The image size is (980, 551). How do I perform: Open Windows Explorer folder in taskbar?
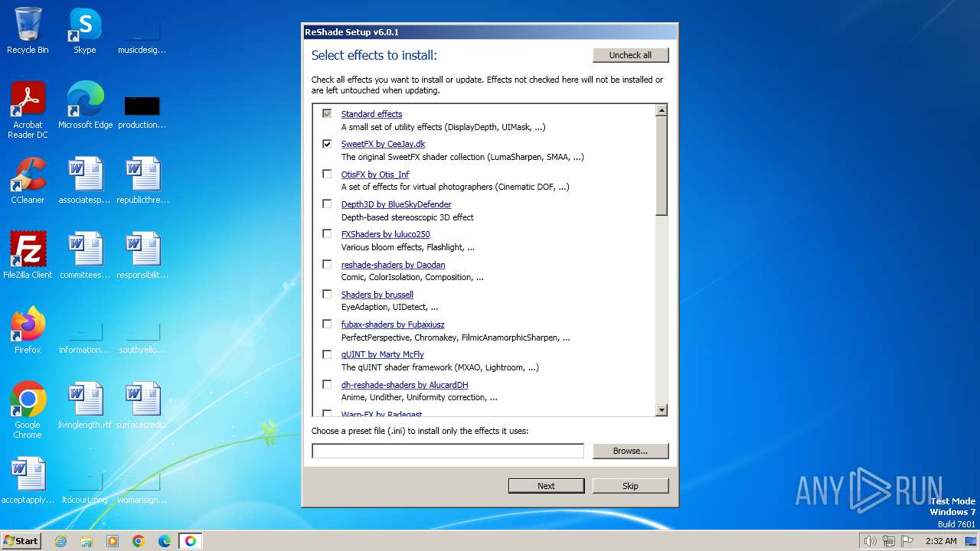[x=87, y=541]
